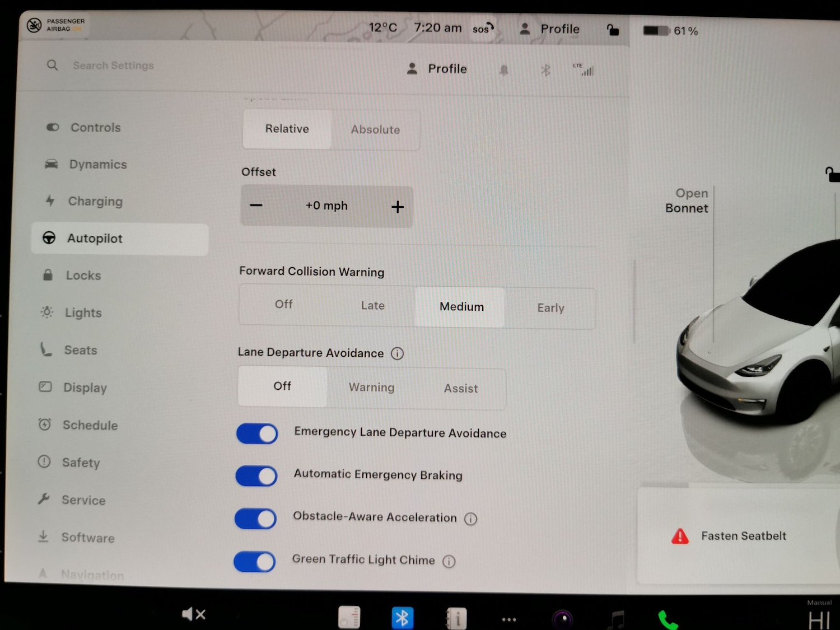Go to the Charging settings section
Viewport: 840px width, 630px height.
[95, 202]
